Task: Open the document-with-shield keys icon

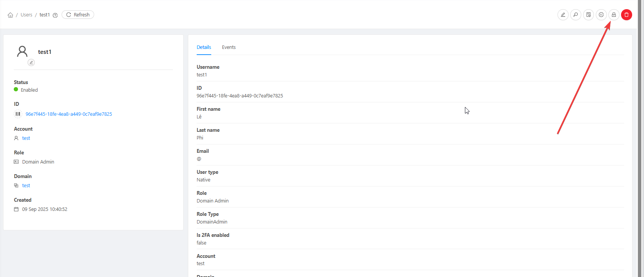Action: click(589, 15)
